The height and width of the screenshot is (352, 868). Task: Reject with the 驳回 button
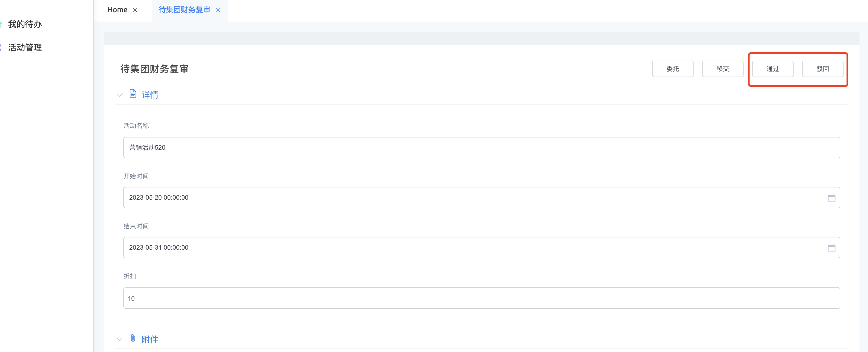(x=822, y=69)
